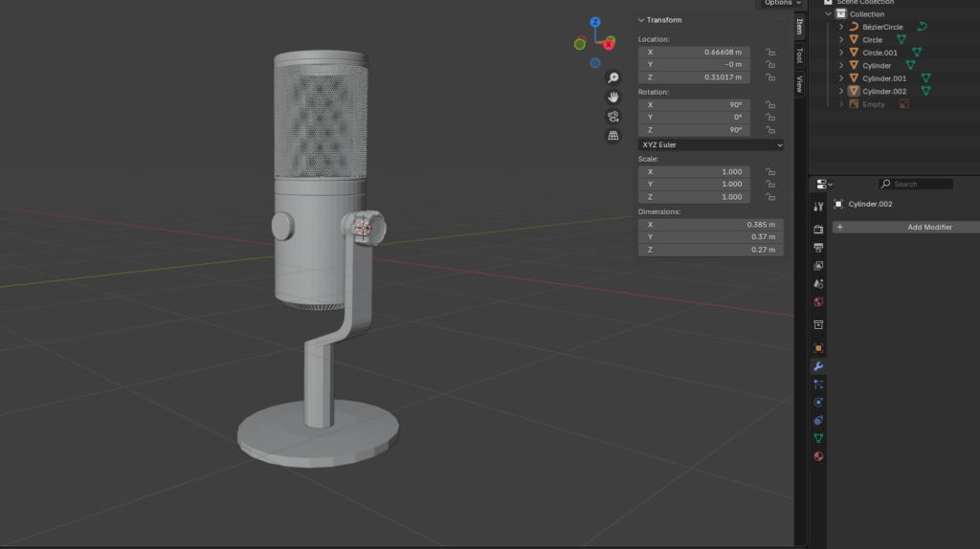Toggle the lock for Rotation Y
The height and width of the screenshot is (549, 980).
[x=770, y=118]
